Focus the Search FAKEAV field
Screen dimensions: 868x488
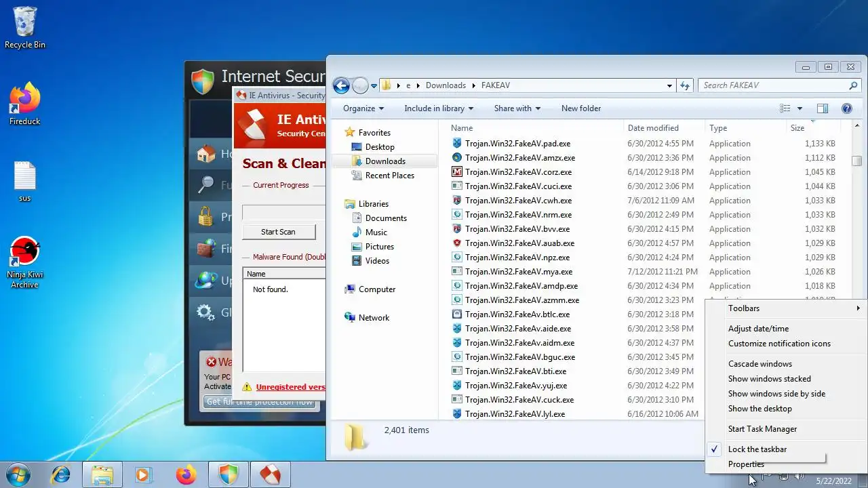click(773, 85)
